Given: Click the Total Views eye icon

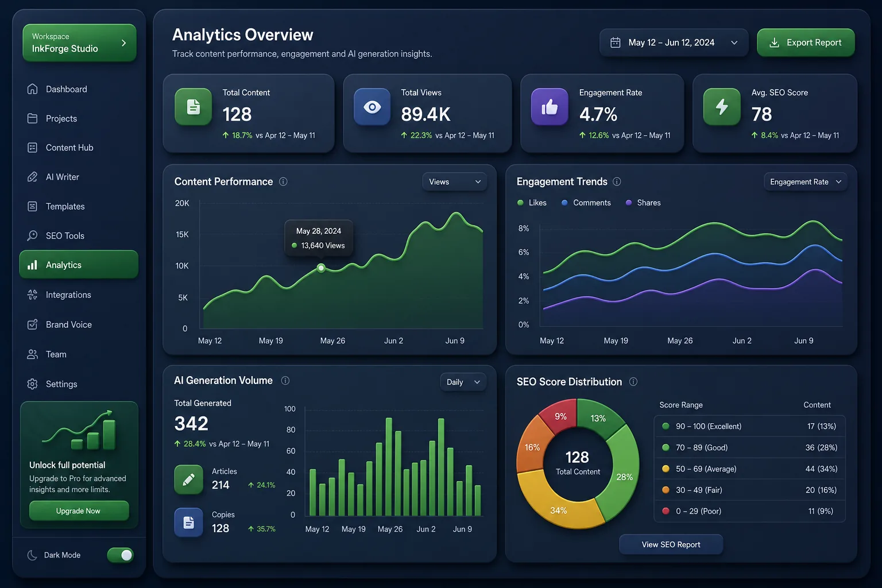Looking at the screenshot, I should pyautogui.click(x=372, y=107).
